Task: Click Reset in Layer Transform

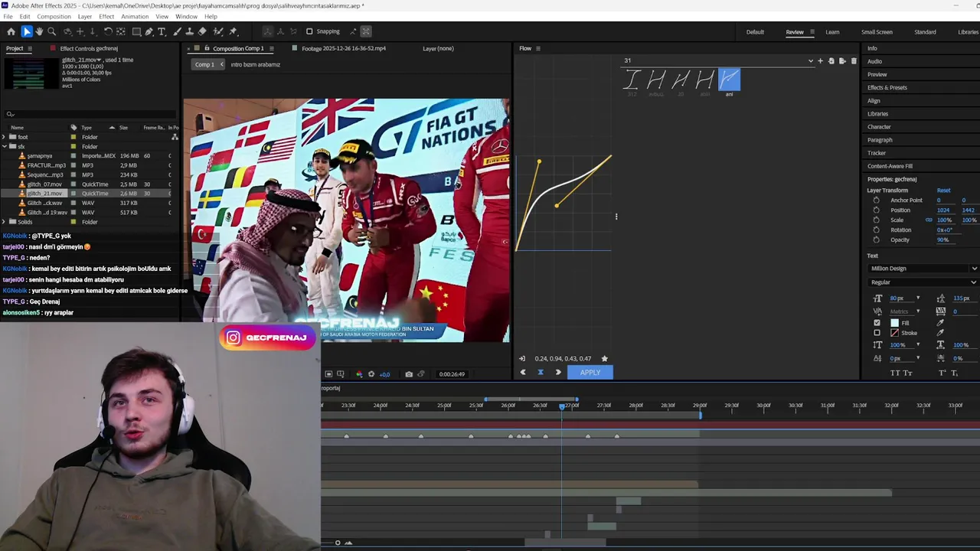Action: (x=943, y=190)
